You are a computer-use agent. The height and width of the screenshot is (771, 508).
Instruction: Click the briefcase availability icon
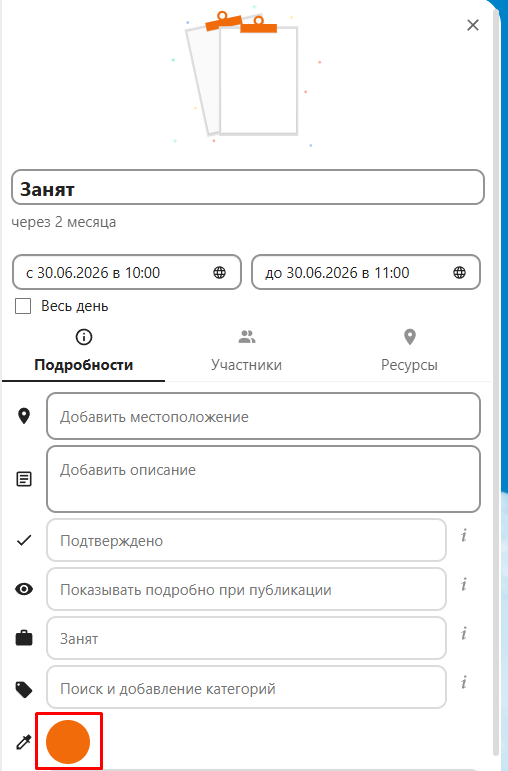[x=24, y=638]
